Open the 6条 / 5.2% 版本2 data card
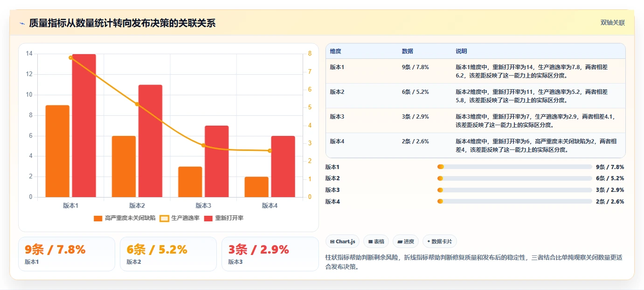 (x=168, y=254)
